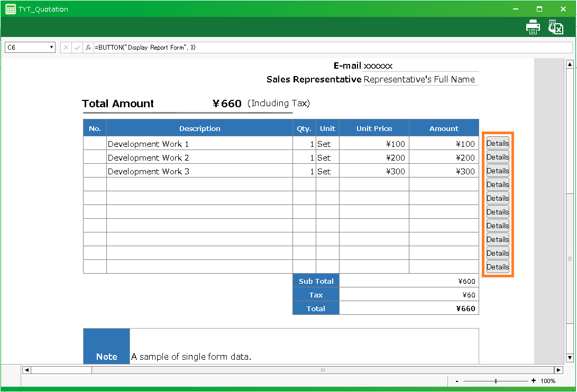
Task: Click the horizontal scrollbar thumb
Action: point(323,370)
